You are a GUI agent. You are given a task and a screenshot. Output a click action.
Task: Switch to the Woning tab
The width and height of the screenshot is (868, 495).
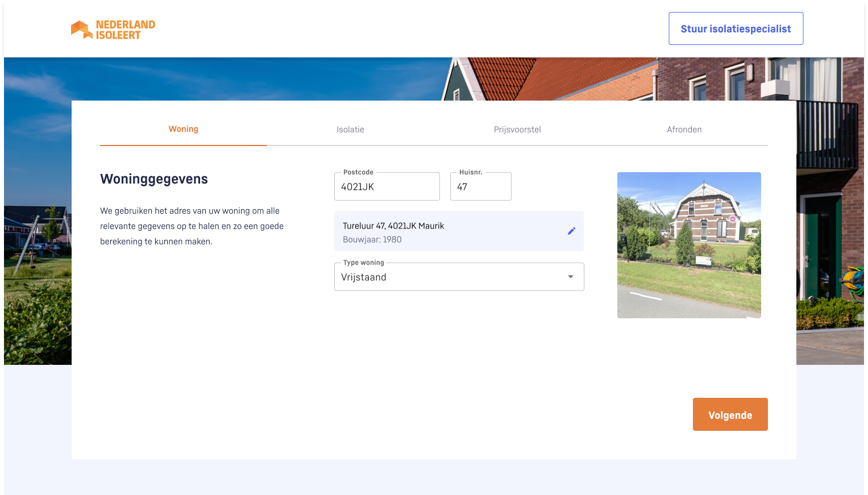coord(183,129)
